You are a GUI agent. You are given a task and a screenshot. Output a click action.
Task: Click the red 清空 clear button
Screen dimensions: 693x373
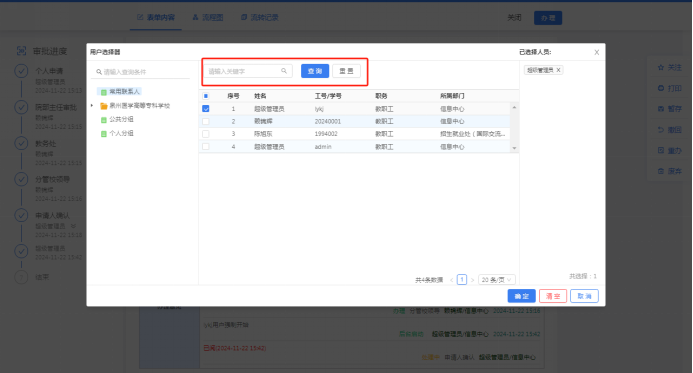[x=553, y=296]
